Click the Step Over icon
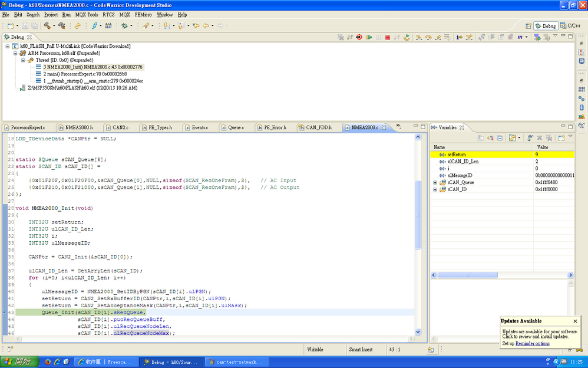 point(428,37)
